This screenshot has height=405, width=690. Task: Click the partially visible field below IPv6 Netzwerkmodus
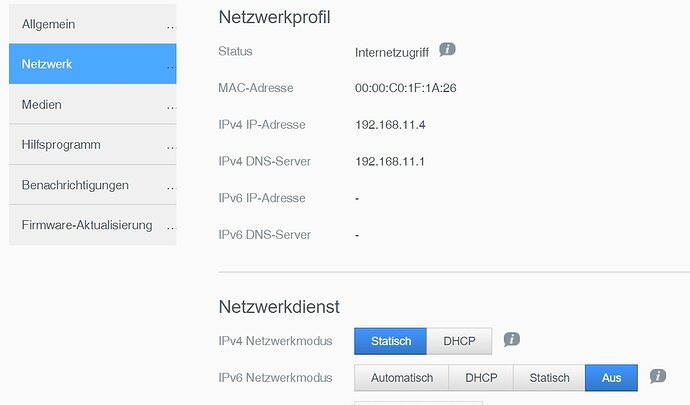[x=418, y=402]
